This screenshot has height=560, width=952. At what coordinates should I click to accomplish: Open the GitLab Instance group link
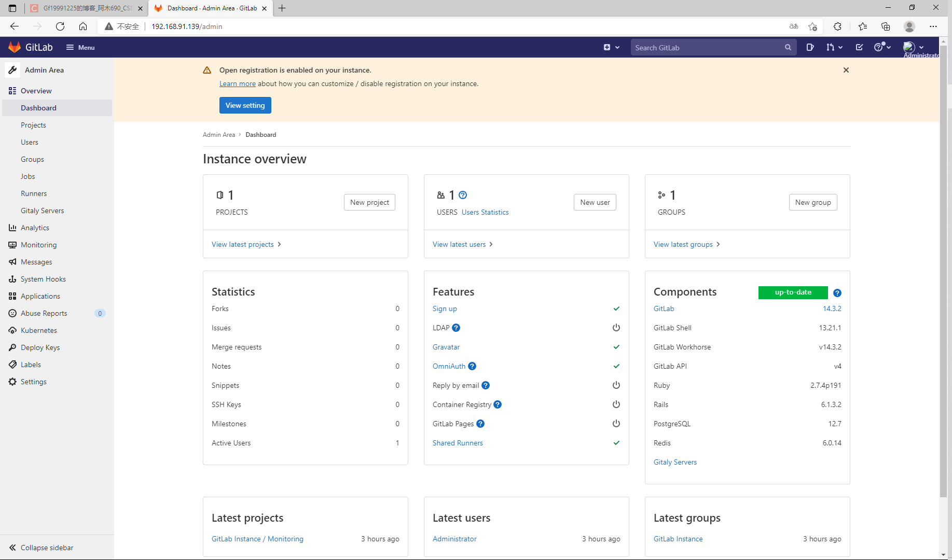click(678, 539)
